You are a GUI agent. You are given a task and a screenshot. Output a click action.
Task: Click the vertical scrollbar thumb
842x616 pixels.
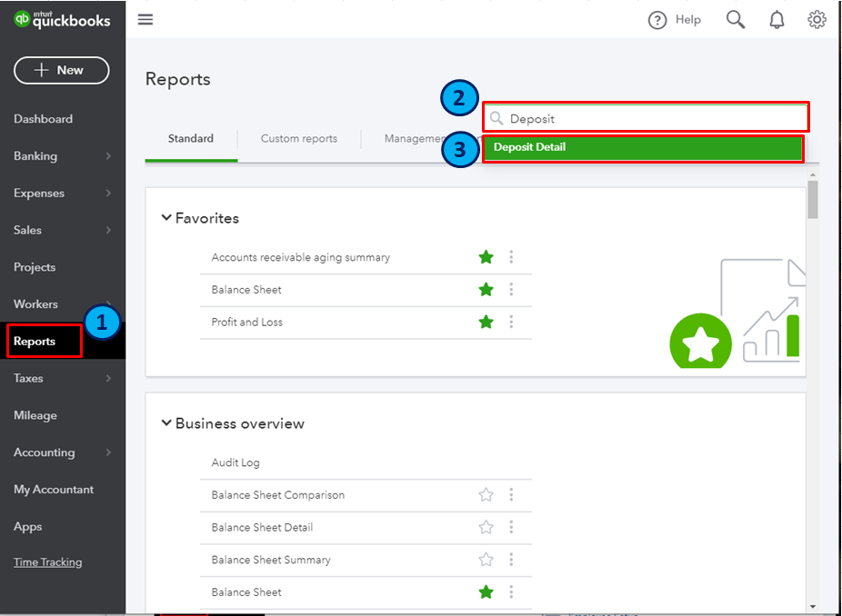[x=813, y=199]
